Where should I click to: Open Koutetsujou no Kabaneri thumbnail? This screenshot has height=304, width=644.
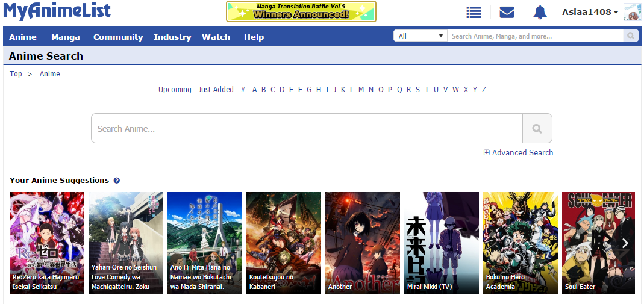[283, 243]
